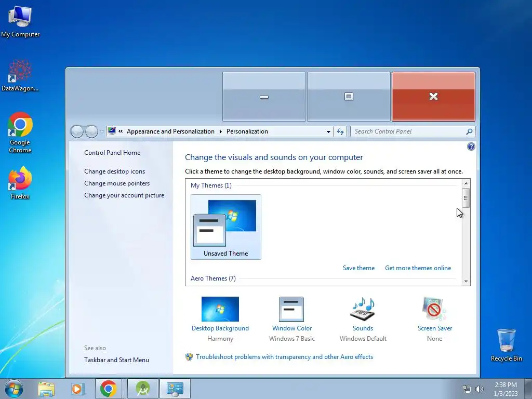
Task: Show hidden breadcrumb path via double chevron
Action: 121,131
